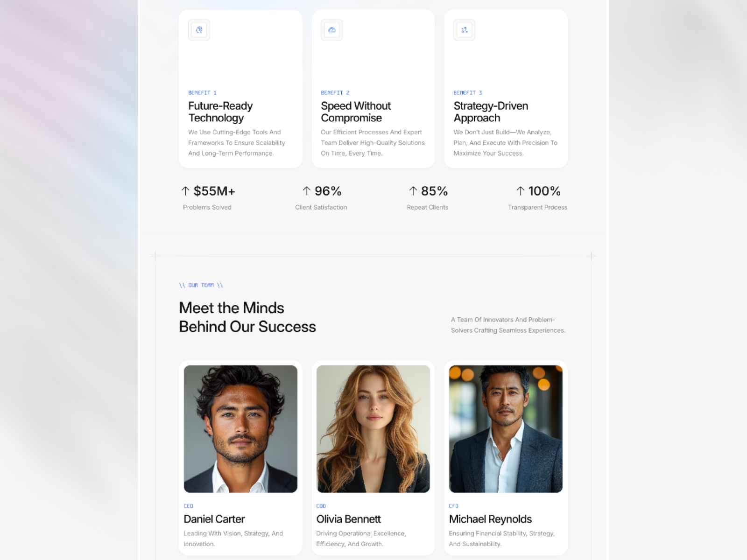Click the speedometer icon in Benefit 2 card
The width and height of the screenshot is (747, 560).
(331, 30)
